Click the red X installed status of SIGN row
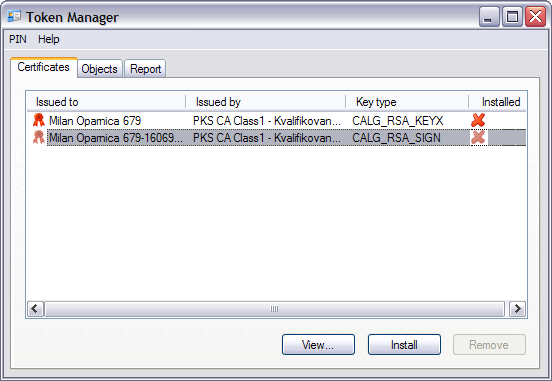 click(478, 137)
